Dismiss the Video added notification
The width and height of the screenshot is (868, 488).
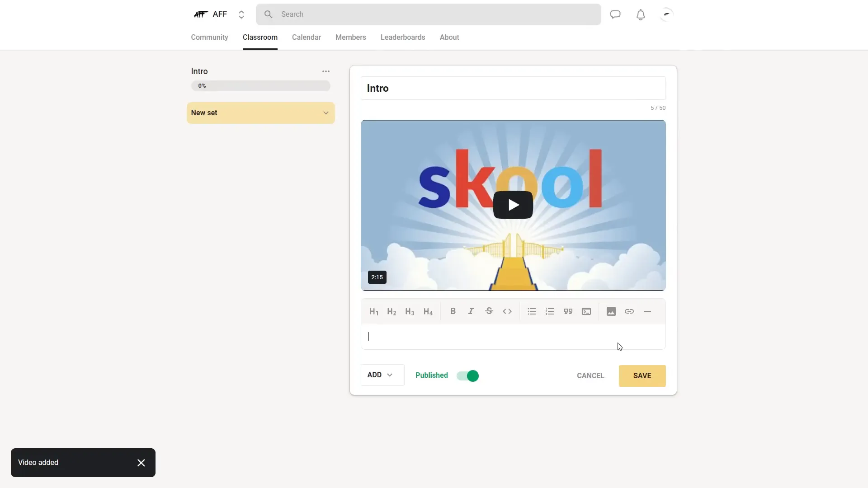(141, 463)
